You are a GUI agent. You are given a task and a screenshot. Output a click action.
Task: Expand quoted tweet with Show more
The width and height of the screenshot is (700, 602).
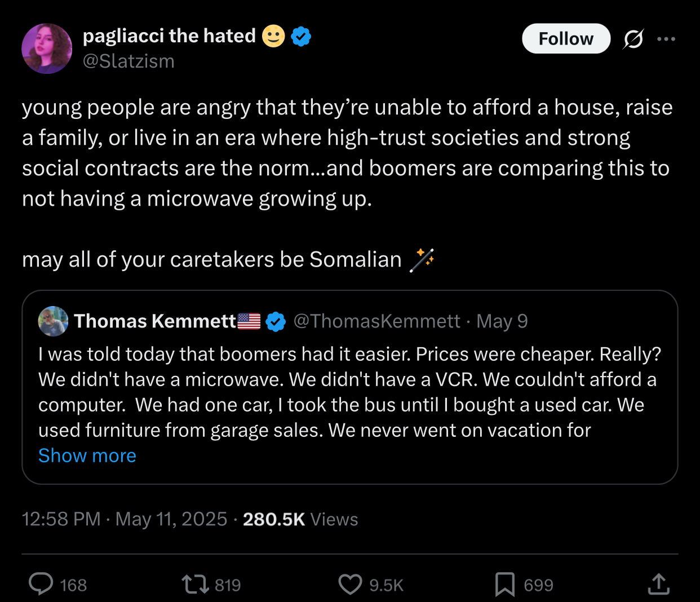pos(87,455)
